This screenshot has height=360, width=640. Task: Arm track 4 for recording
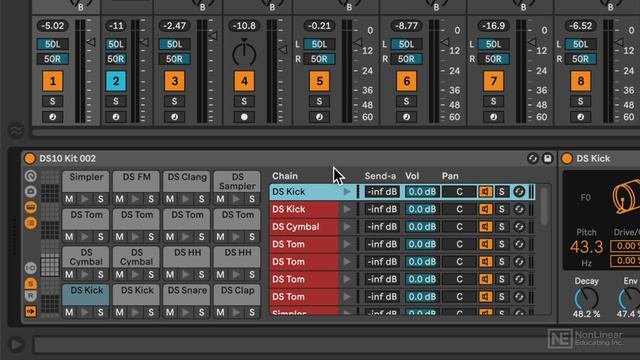(x=244, y=117)
